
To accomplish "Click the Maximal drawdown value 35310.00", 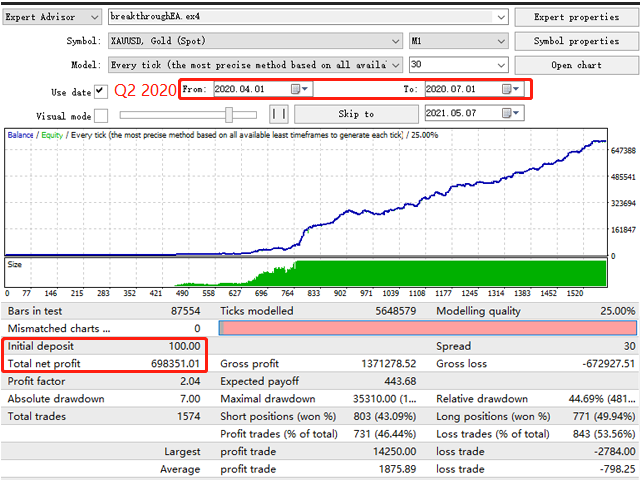I will pos(384,399).
